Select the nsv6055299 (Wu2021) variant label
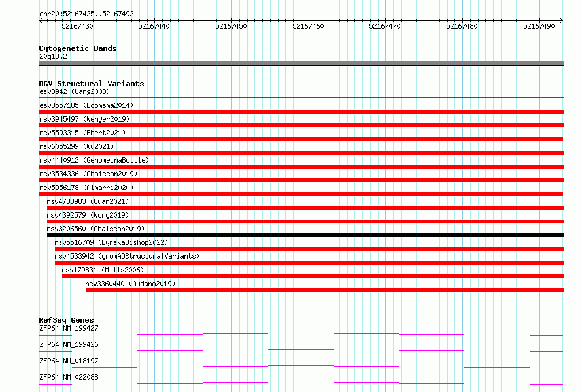 [77, 146]
